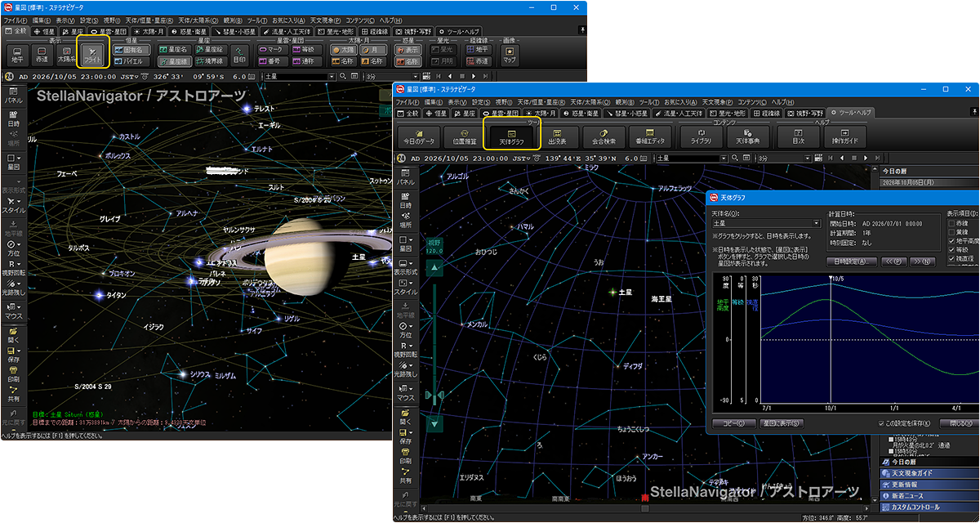Uncheck the 等級 magnitude checkbox
980x523 pixels.
[952, 250]
